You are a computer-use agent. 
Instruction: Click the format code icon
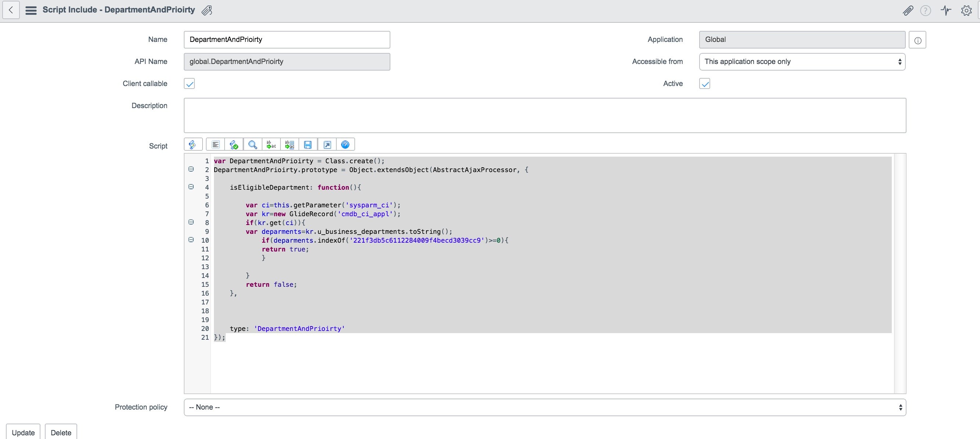pyautogui.click(x=215, y=144)
